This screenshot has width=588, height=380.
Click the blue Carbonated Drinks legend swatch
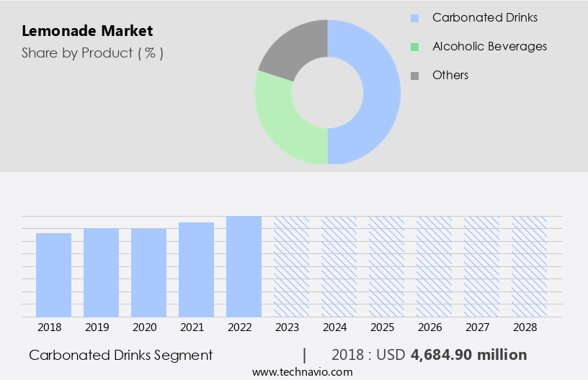[x=414, y=18]
